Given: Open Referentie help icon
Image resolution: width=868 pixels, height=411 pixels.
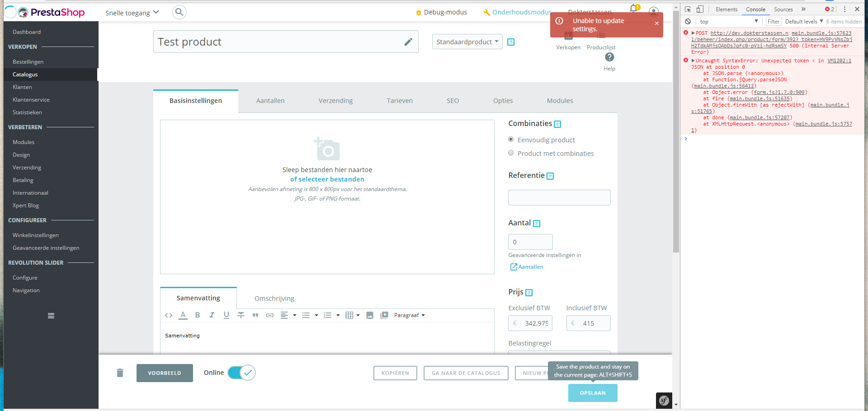Looking at the screenshot, I should point(550,176).
